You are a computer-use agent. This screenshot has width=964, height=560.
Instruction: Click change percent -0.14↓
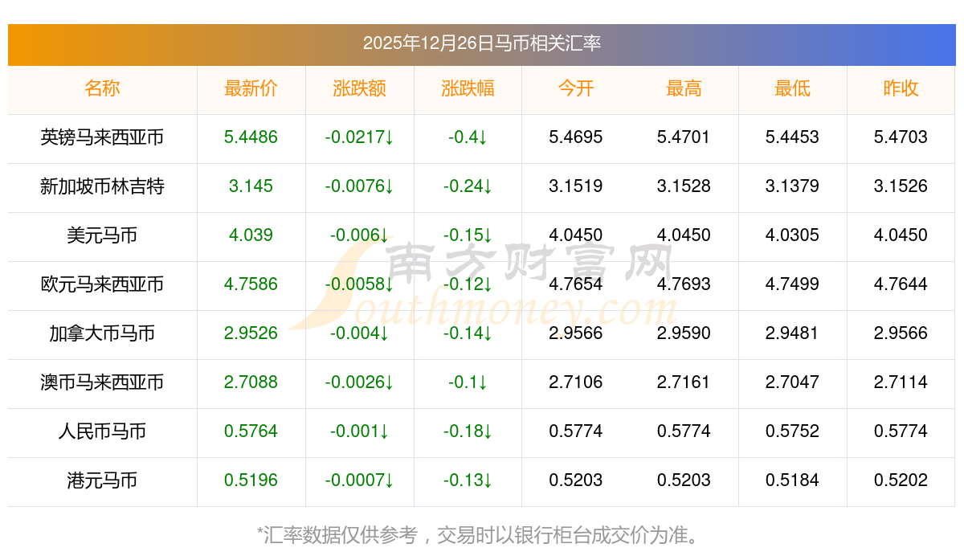468,333
